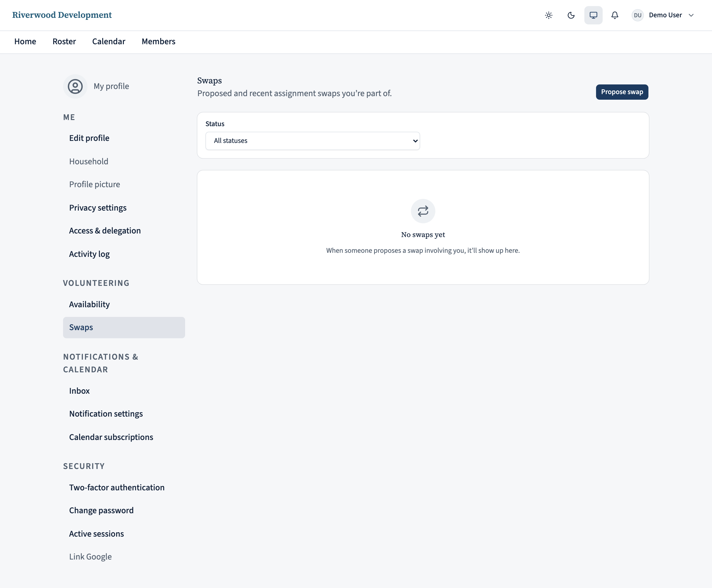Click the DU user avatar
The width and height of the screenshot is (712, 588).
coord(637,15)
